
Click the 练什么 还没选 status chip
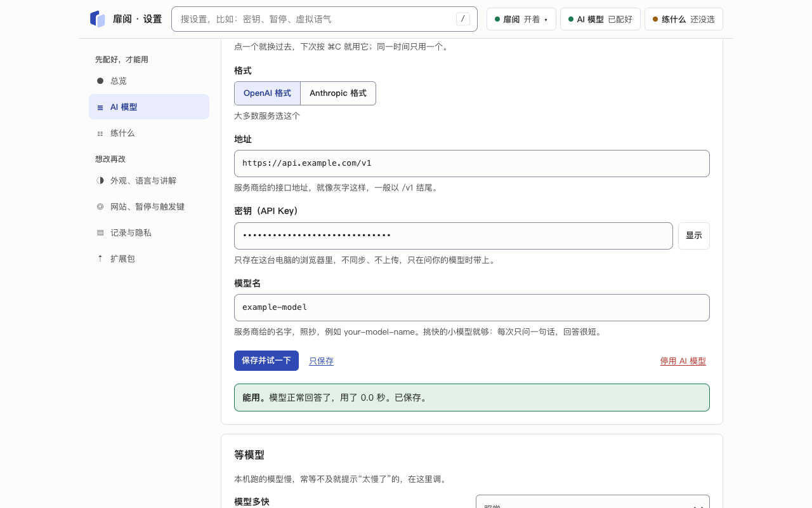(684, 19)
